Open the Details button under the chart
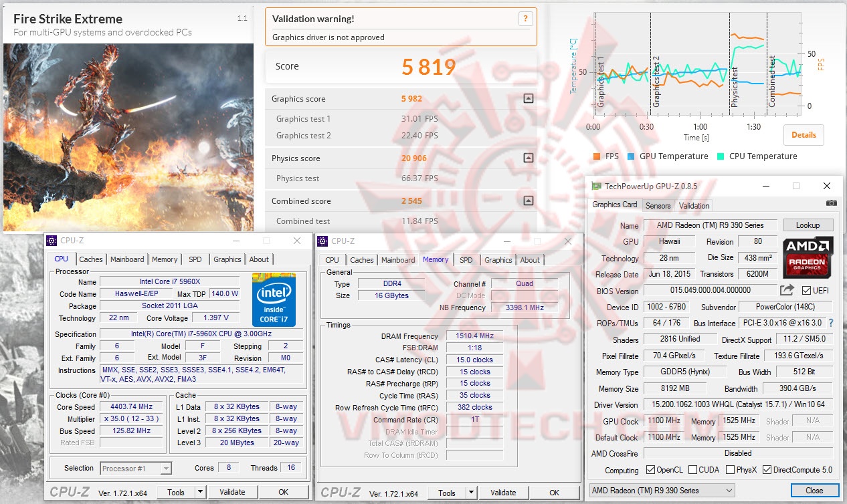The height and width of the screenshot is (504, 847). point(804,134)
